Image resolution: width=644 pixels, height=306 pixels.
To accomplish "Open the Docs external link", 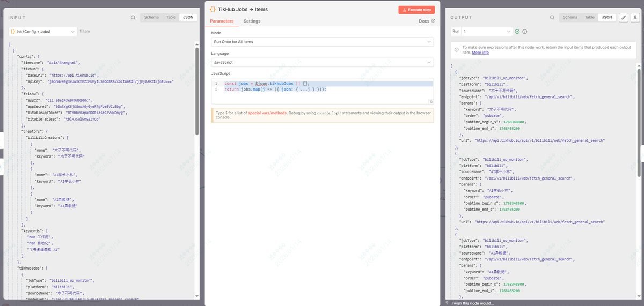I will tap(427, 21).
